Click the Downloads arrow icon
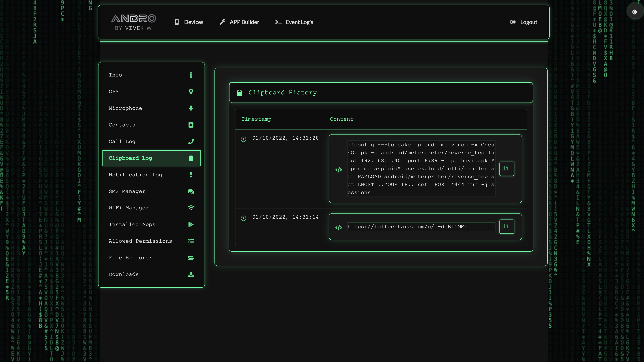 coord(191,274)
